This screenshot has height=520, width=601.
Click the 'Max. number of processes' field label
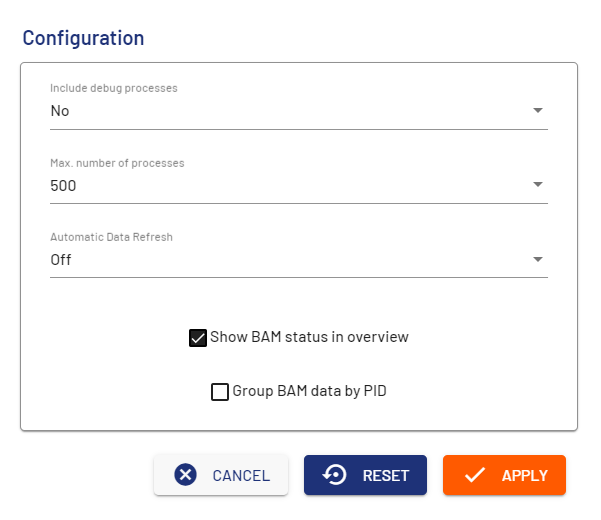pos(117,163)
